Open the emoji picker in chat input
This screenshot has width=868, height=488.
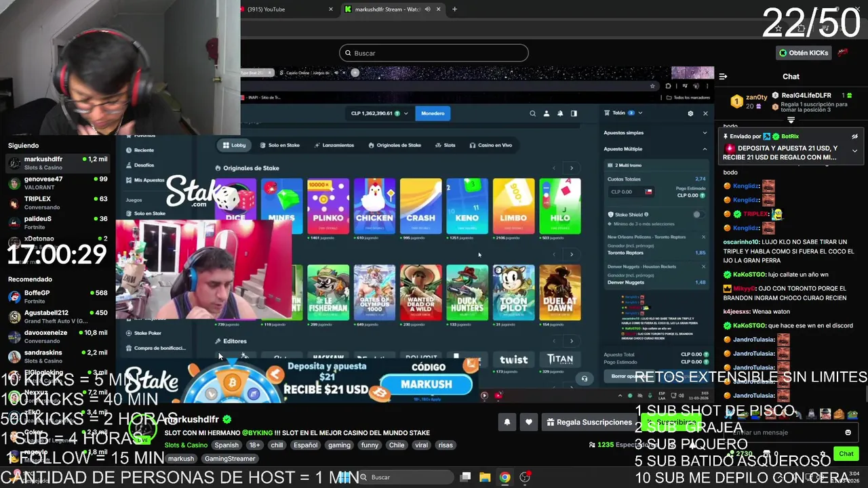point(848,432)
